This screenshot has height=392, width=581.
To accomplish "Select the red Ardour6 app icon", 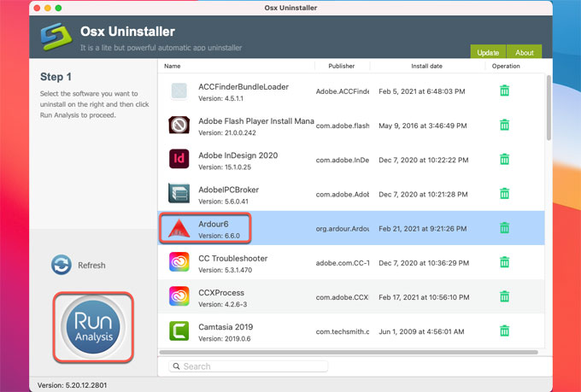I will (179, 228).
